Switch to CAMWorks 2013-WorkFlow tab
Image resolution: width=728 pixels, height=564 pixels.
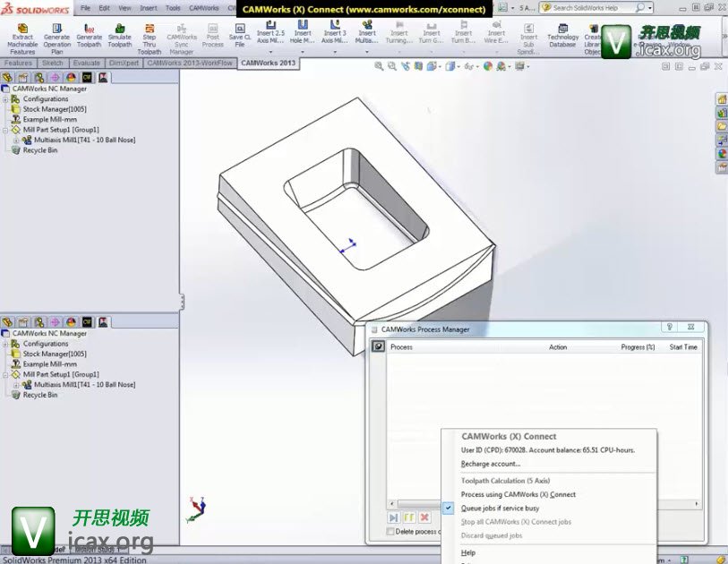coord(190,63)
